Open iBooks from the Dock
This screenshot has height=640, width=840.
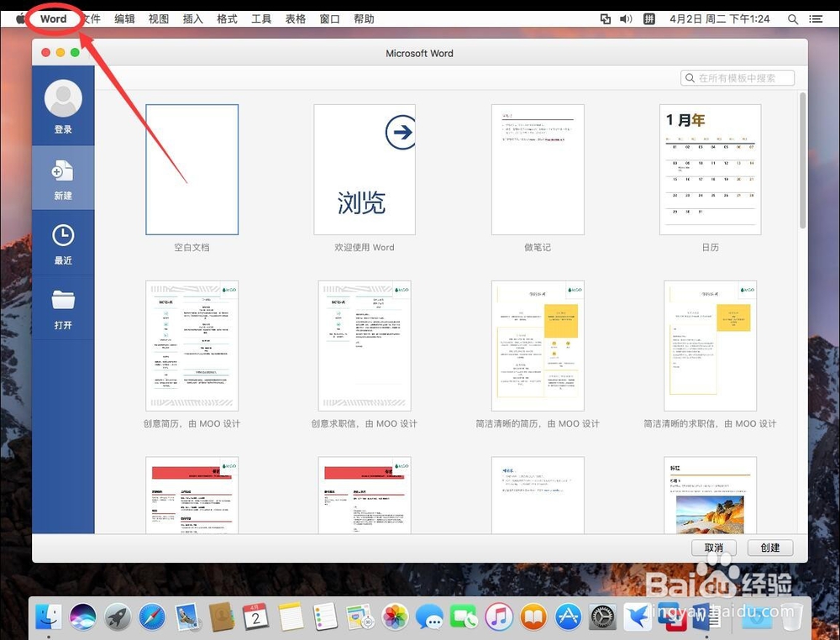(533, 617)
